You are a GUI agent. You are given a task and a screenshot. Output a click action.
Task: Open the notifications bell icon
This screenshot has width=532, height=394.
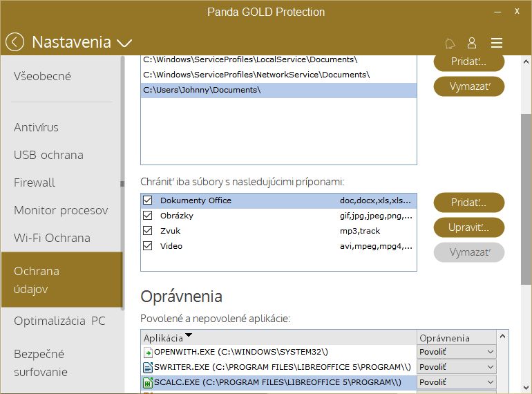[450, 43]
